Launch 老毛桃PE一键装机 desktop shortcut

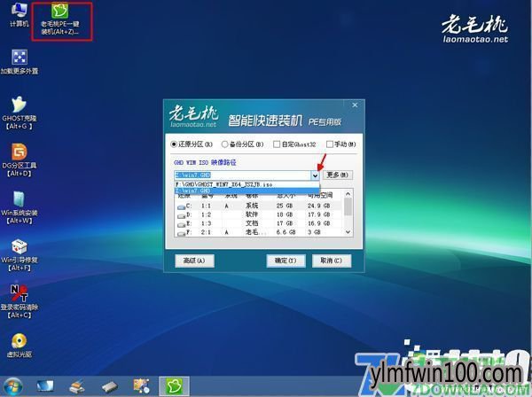coord(60,19)
